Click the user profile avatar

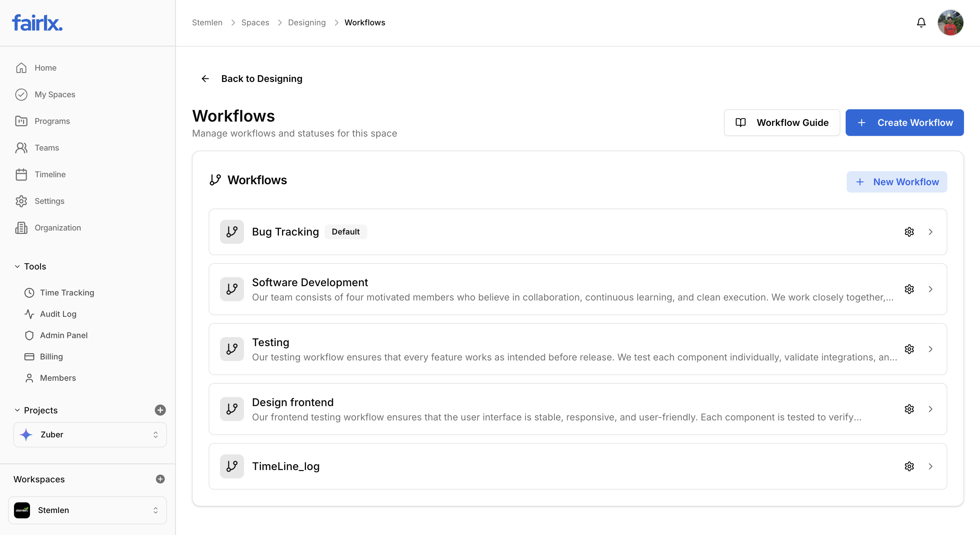951,22
